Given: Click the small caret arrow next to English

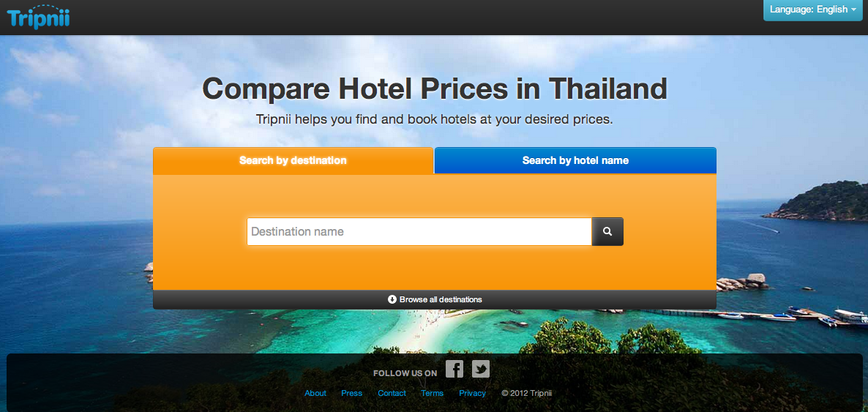Looking at the screenshot, I should pyautogui.click(x=854, y=10).
